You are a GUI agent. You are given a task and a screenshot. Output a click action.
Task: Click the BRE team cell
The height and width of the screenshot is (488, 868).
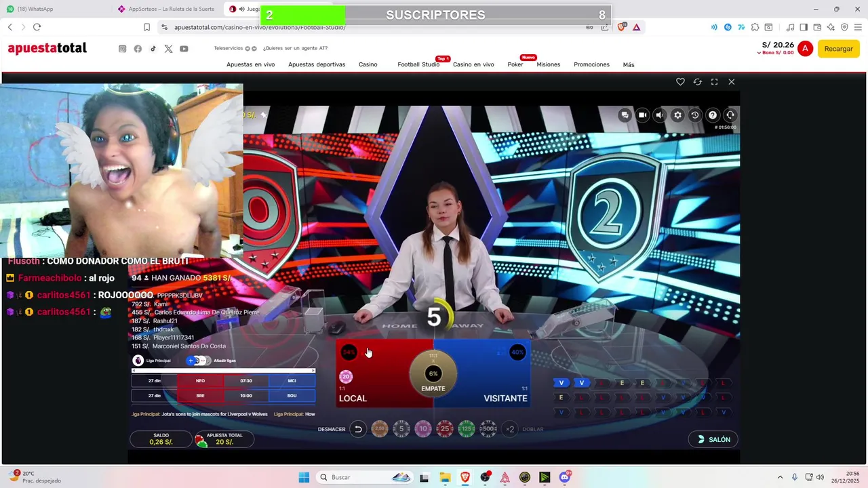200,396
